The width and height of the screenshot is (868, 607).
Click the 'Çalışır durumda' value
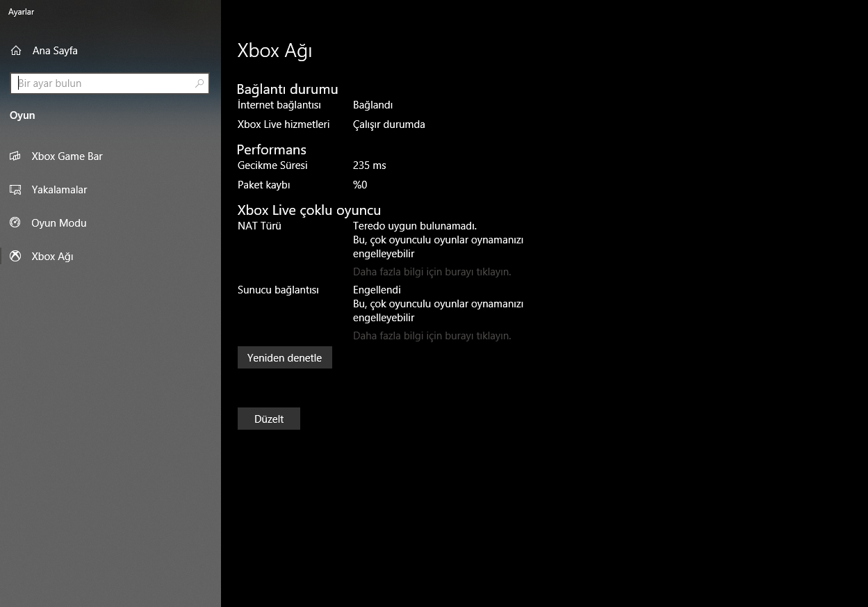click(389, 124)
